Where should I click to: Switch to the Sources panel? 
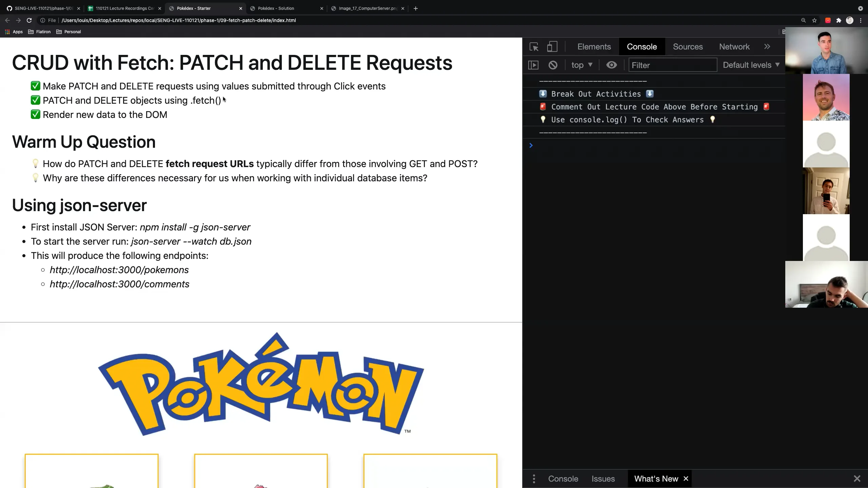688,46
